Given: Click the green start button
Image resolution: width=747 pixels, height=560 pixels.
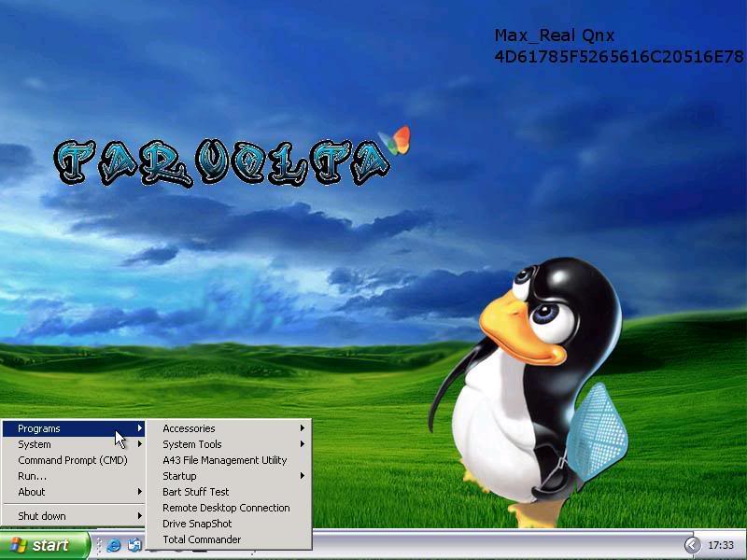Looking at the screenshot, I should tap(45, 545).
